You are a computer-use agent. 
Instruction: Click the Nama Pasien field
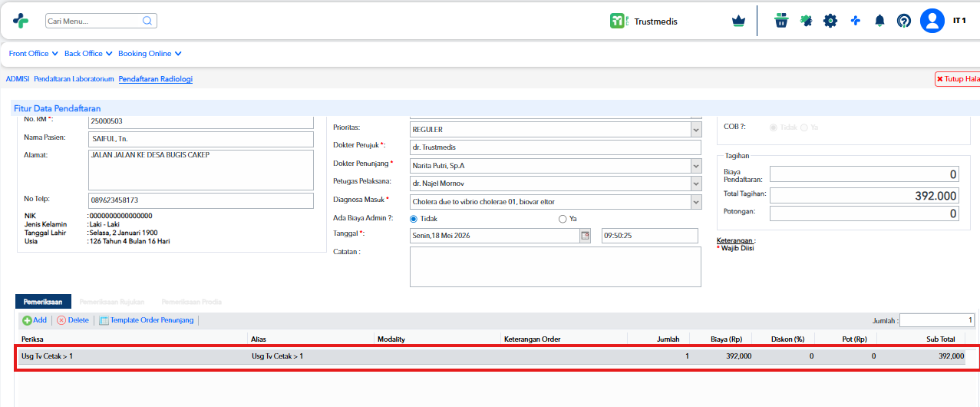click(x=201, y=139)
